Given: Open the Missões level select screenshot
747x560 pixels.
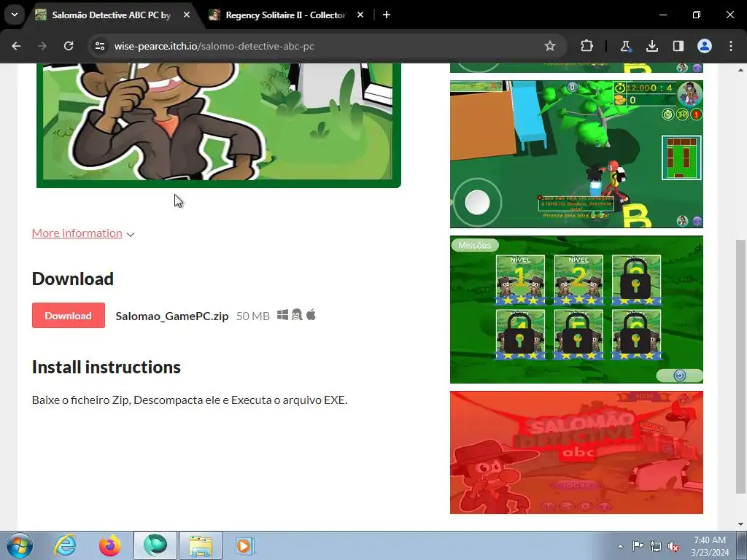Looking at the screenshot, I should pyautogui.click(x=576, y=309).
